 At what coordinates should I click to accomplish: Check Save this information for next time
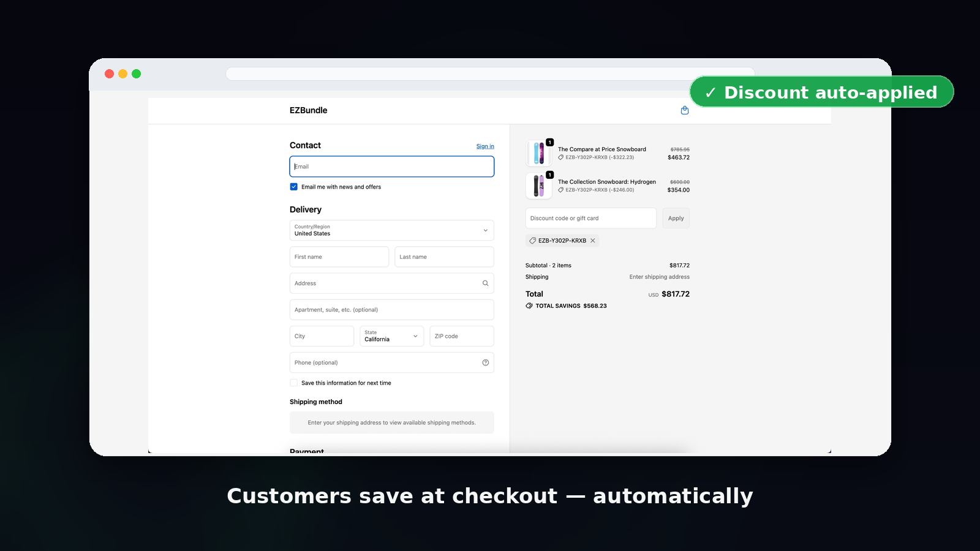294,383
